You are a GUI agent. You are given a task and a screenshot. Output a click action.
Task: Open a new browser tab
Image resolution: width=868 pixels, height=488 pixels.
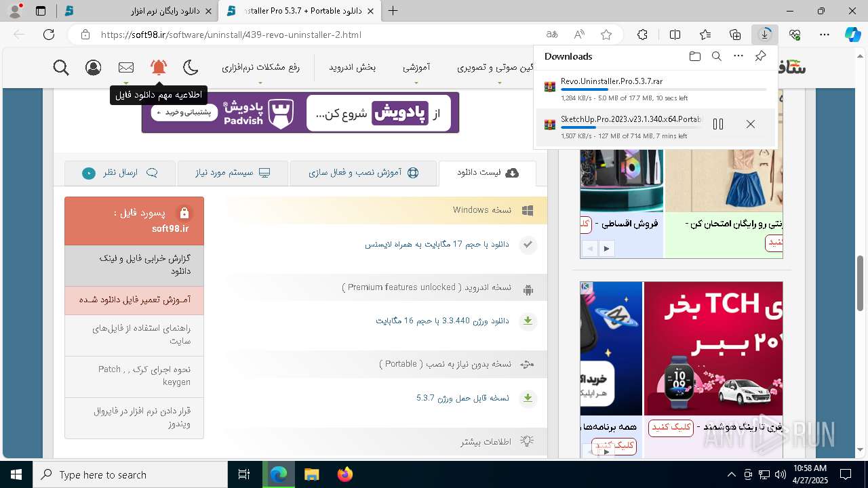tap(393, 11)
